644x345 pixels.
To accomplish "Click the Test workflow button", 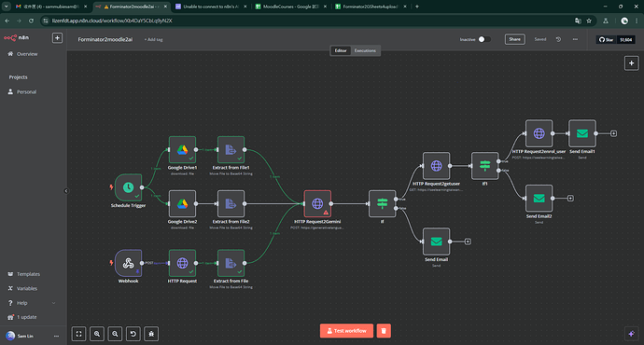I will [x=346, y=331].
